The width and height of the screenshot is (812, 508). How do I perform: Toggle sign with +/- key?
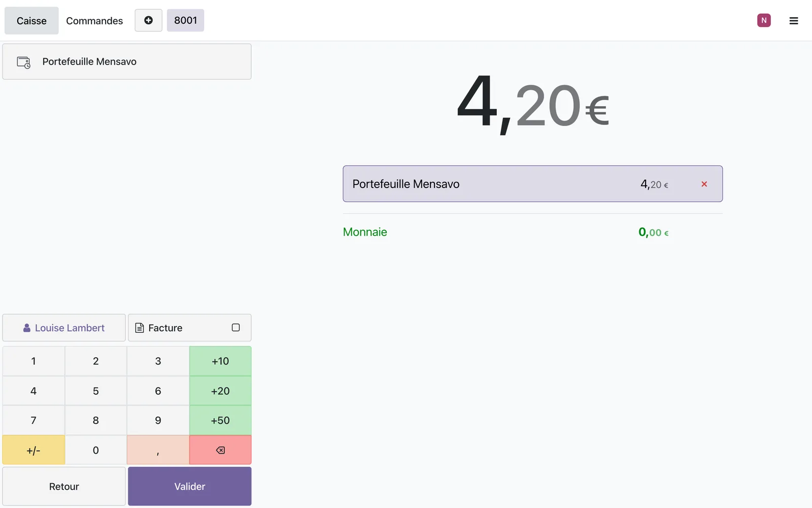(33, 450)
